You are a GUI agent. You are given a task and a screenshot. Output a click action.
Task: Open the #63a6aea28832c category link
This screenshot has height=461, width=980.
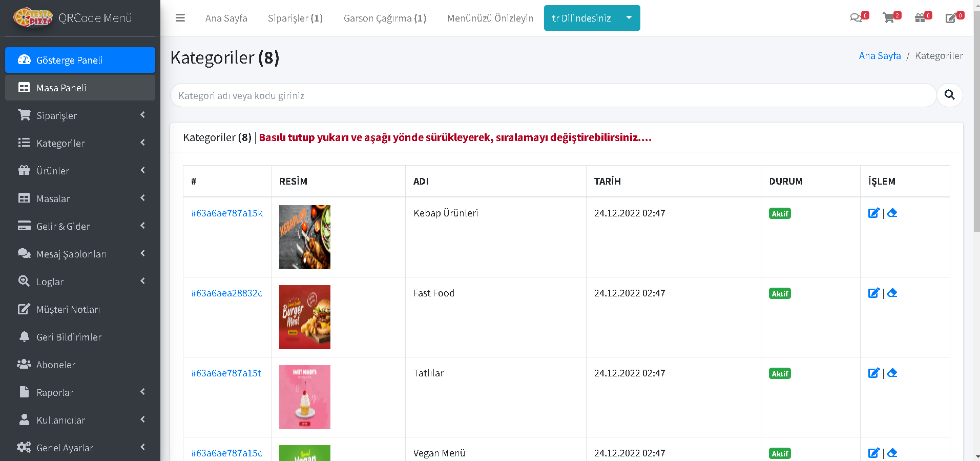(x=226, y=293)
